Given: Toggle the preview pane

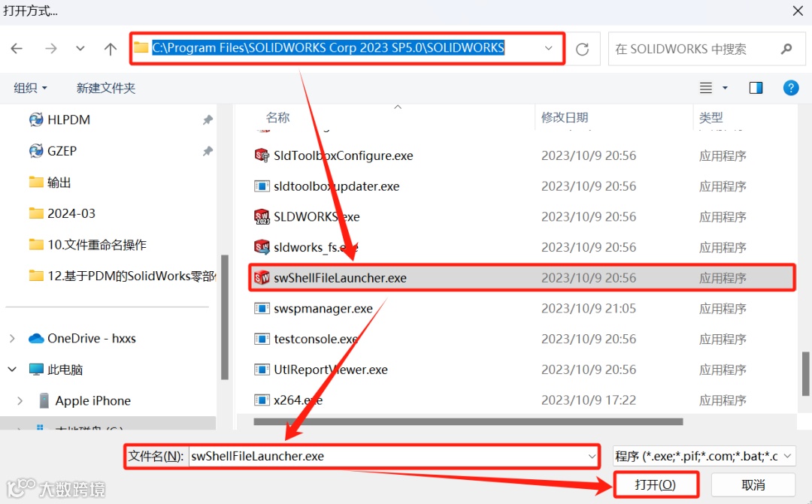Looking at the screenshot, I should [x=756, y=88].
